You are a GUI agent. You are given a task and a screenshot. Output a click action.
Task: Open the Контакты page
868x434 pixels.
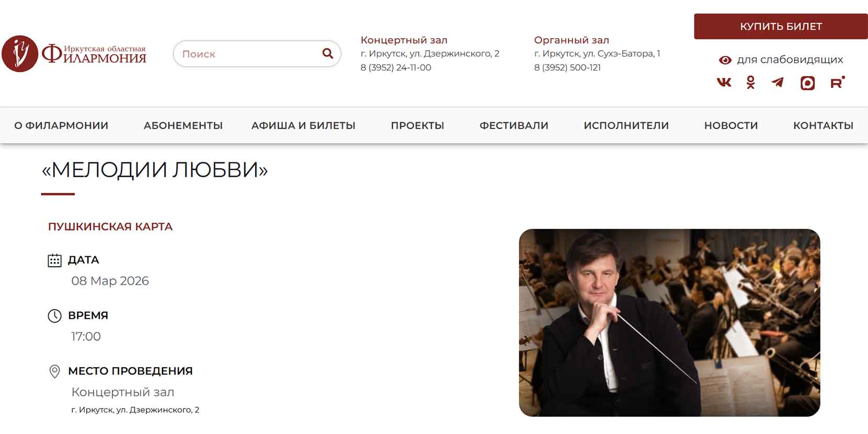pos(823,125)
